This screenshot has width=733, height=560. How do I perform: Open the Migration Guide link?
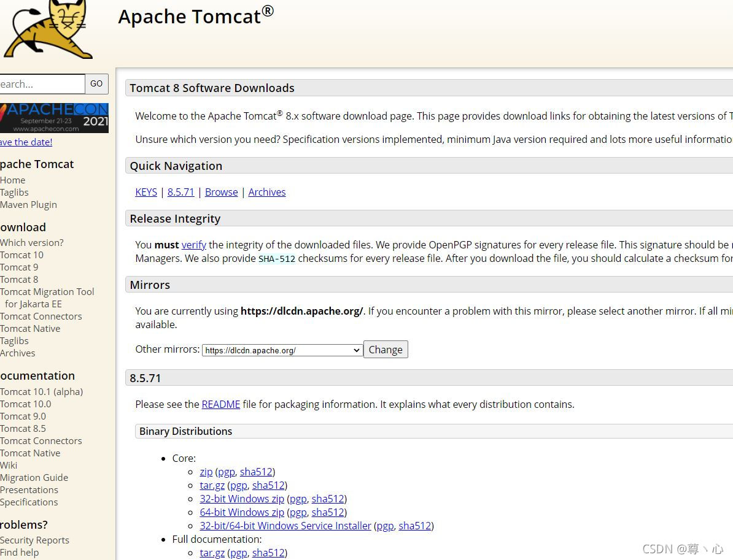pyautogui.click(x=34, y=477)
